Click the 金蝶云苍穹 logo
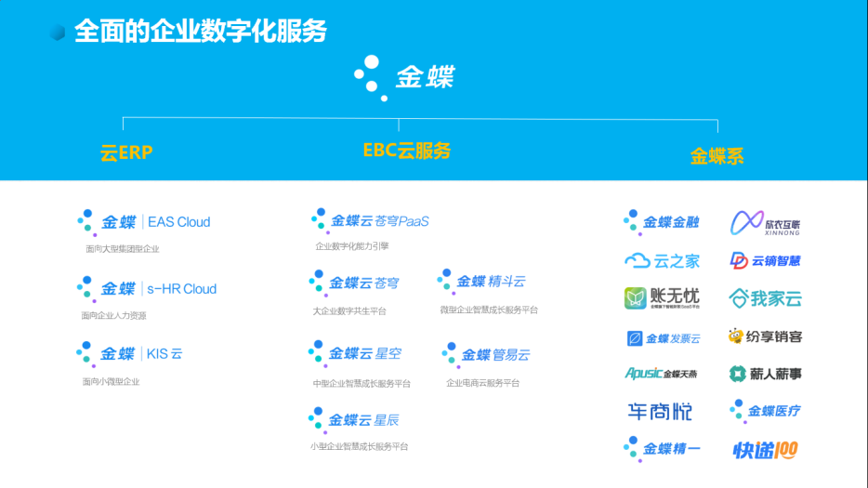This screenshot has height=488, width=868. coord(354,284)
